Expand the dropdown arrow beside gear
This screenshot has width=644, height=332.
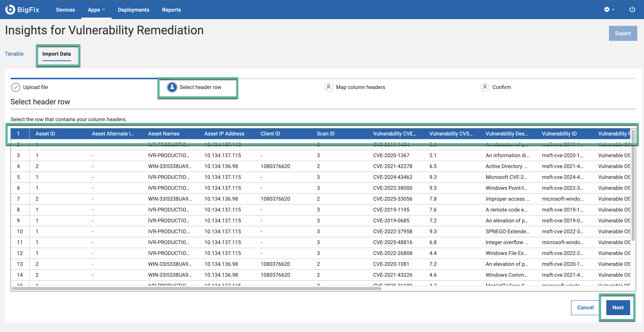pos(613,10)
